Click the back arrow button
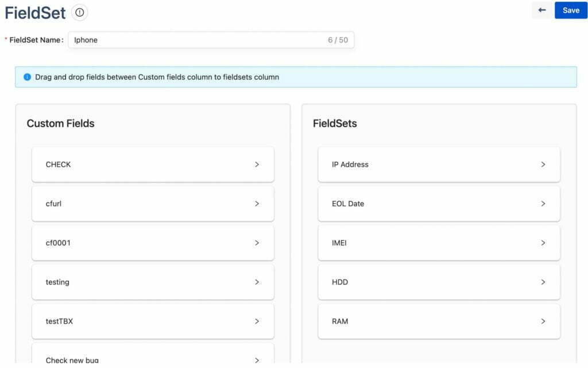 tap(541, 10)
